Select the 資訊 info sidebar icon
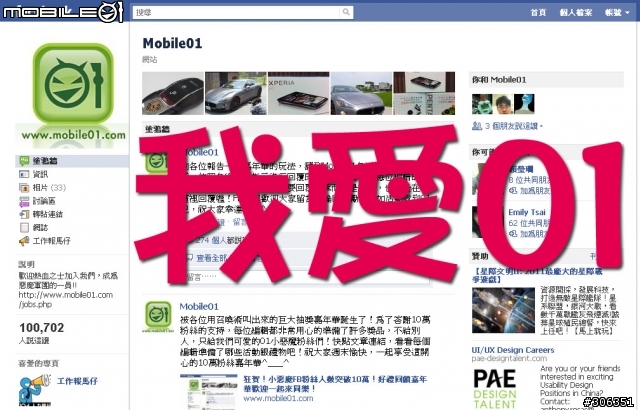The image size is (640, 410). [24, 174]
